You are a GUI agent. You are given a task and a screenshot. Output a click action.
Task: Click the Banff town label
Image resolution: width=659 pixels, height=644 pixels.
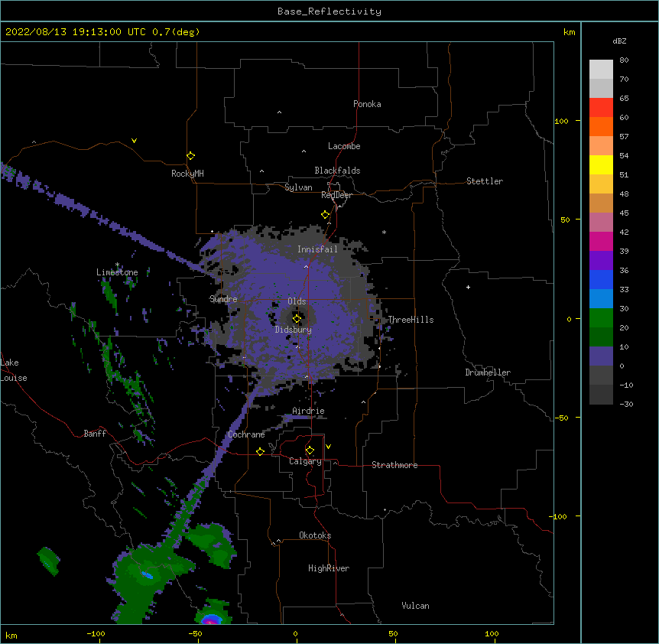95,434
